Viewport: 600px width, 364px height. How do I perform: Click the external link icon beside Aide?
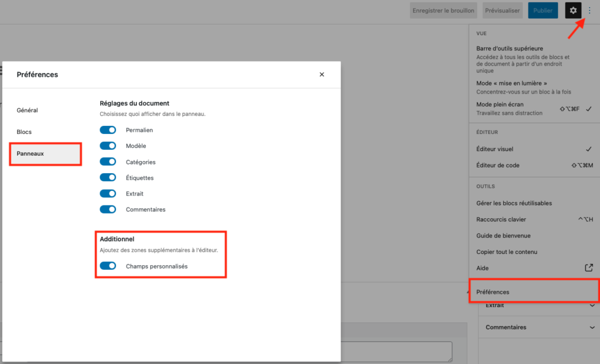(589, 267)
